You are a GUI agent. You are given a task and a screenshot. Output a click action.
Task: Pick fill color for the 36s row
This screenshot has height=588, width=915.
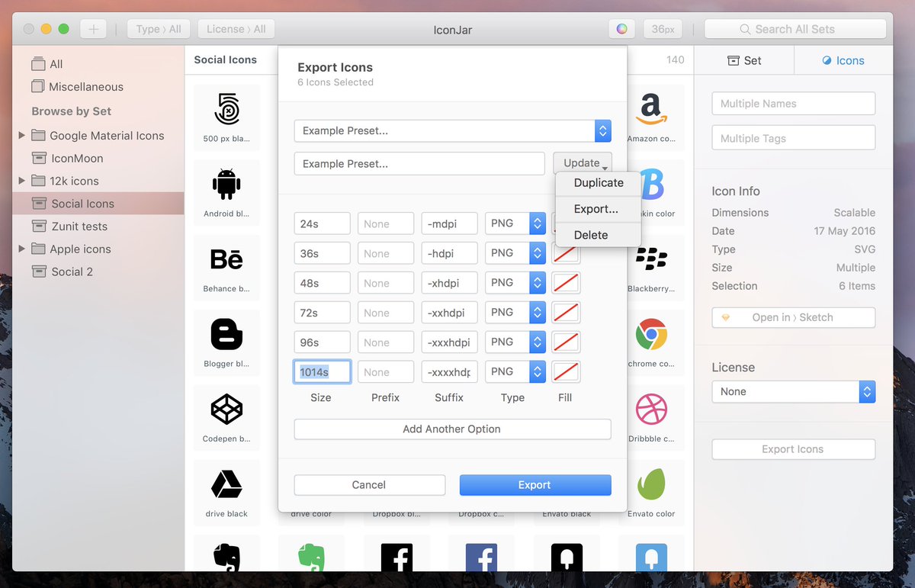pos(566,253)
